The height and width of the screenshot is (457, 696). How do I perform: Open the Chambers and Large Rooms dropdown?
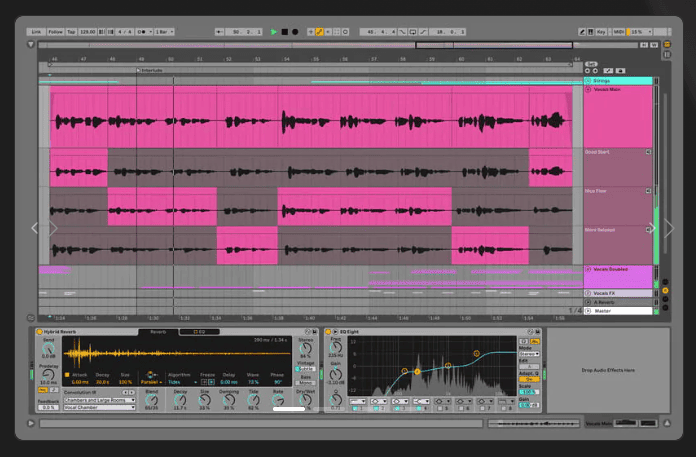tap(99, 400)
